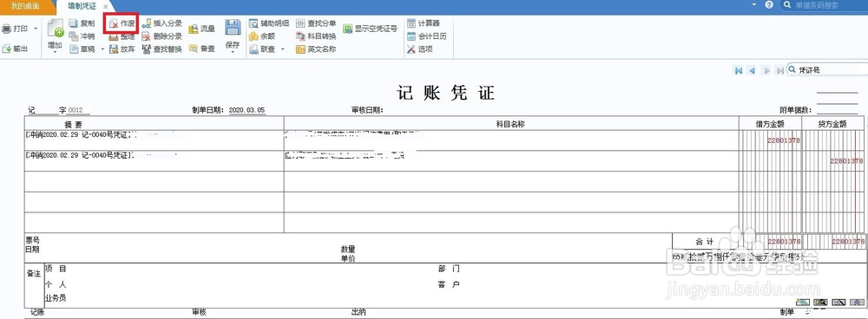This screenshot has width=868, height=319.
Task: Click the 复制 copy button
Action: click(82, 23)
